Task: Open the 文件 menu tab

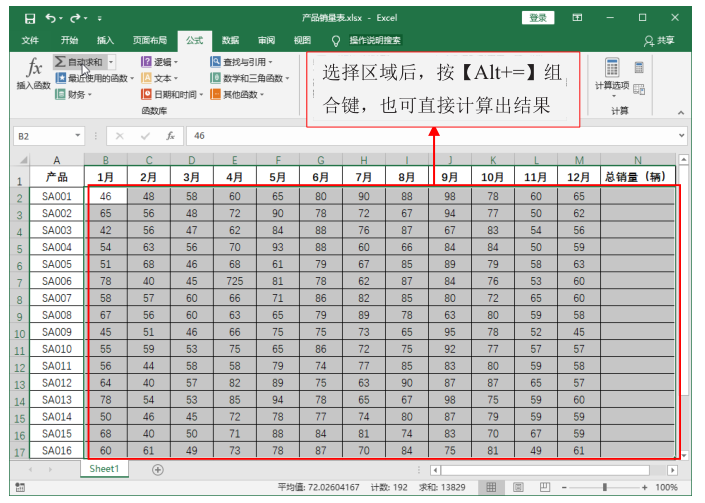Action: point(30,40)
